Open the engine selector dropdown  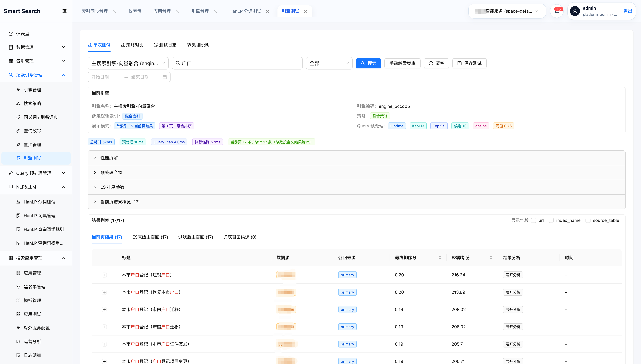pyautogui.click(x=128, y=64)
